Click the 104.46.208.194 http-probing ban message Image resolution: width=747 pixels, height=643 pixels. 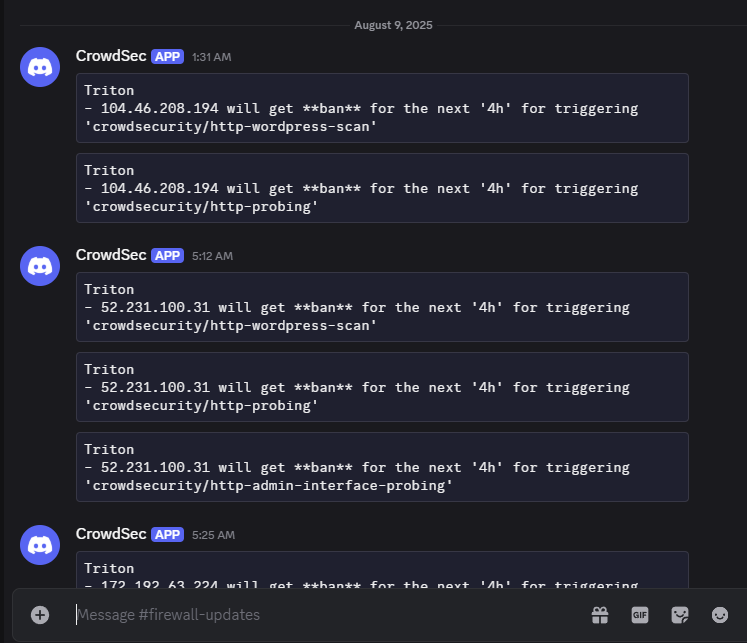coord(382,188)
